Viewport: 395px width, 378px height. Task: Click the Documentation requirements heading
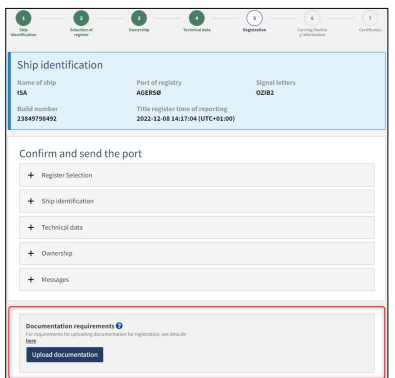[x=70, y=326]
